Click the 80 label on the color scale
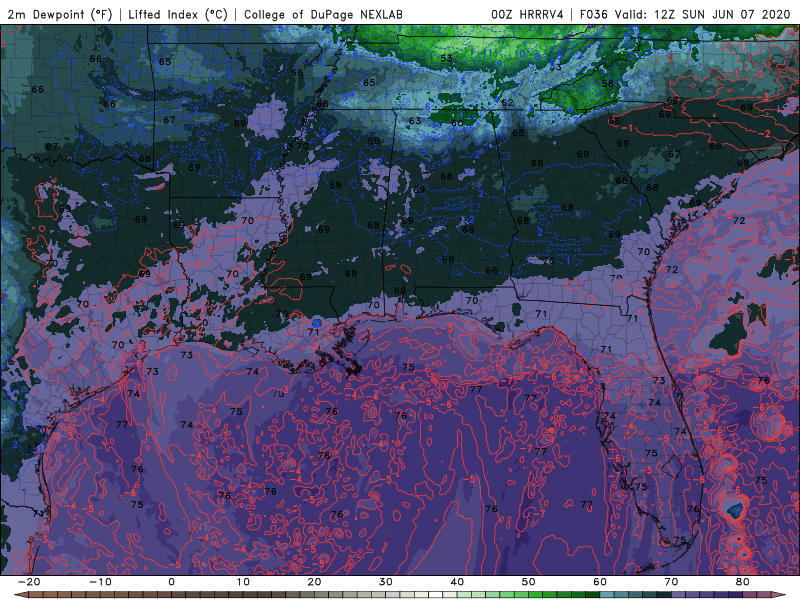Viewport: 800px width, 600px height. (743, 582)
